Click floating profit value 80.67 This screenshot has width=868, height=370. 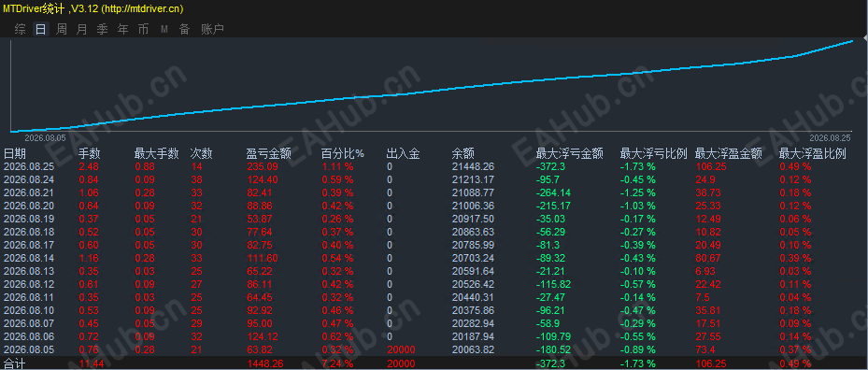pyautogui.click(x=708, y=258)
